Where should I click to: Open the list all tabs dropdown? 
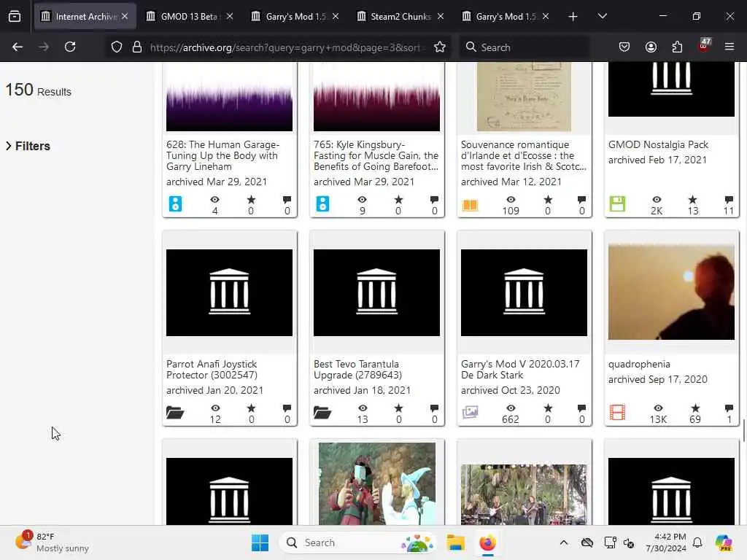602,17
